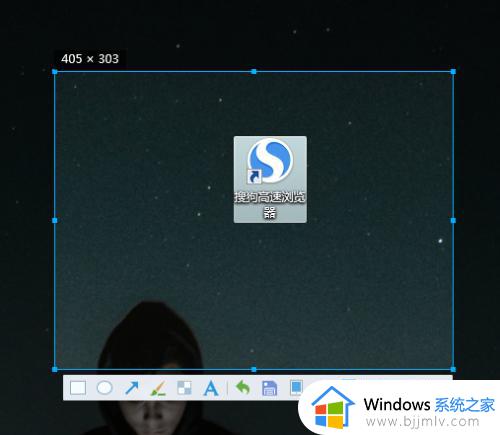Viewport: 500px width, 435px height.
Task: Click the bottom-left selection corner handle
Action: coord(55,369)
